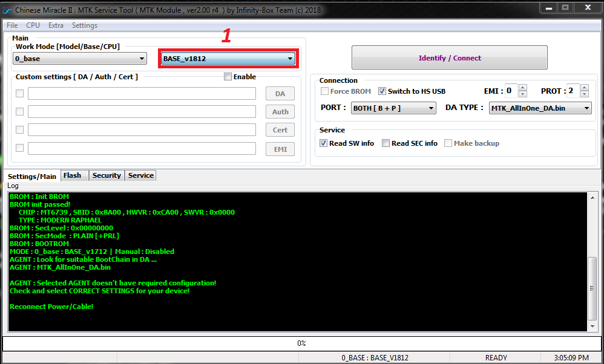Enable custom settings checkbox
This screenshot has width=604, height=364.
(x=228, y=77)
